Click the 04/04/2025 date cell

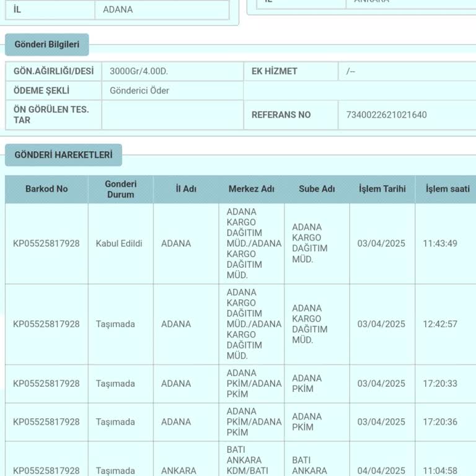click(x=382, y=470)
